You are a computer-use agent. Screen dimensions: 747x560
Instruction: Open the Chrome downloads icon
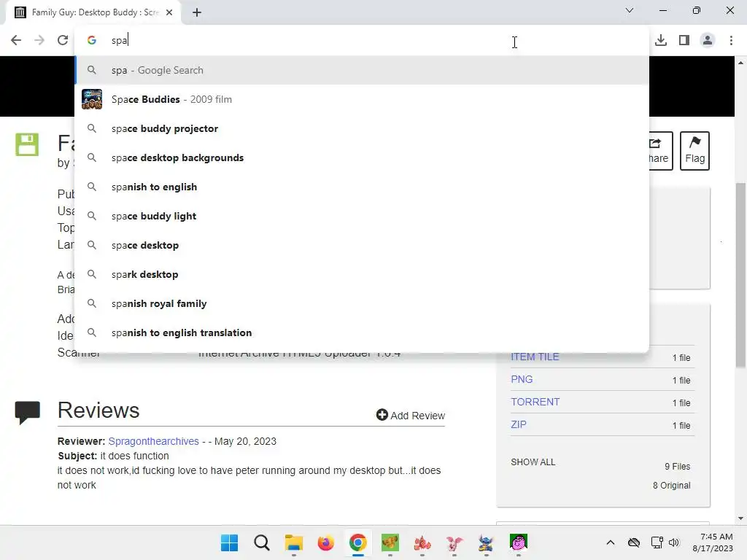[661, 40]
